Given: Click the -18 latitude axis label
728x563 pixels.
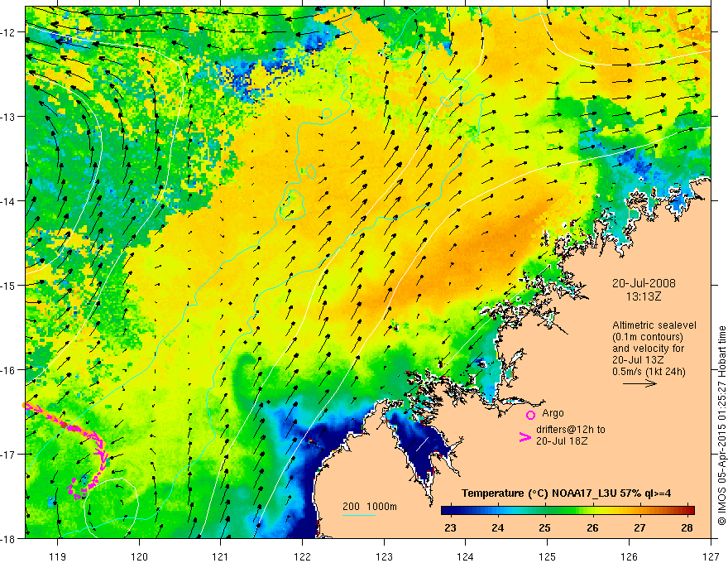Looking at the screenshot, I should [8, 538].
